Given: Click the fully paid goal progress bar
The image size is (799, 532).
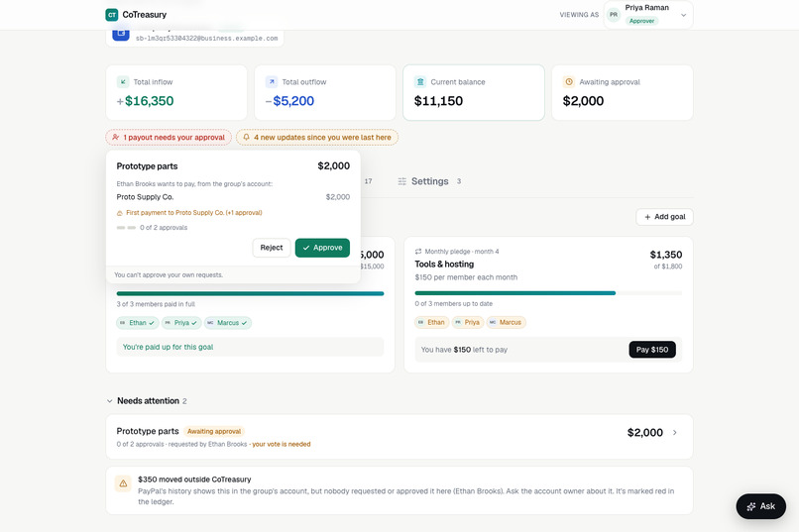Looking at the screenshot, I should [x=250, y=294].
